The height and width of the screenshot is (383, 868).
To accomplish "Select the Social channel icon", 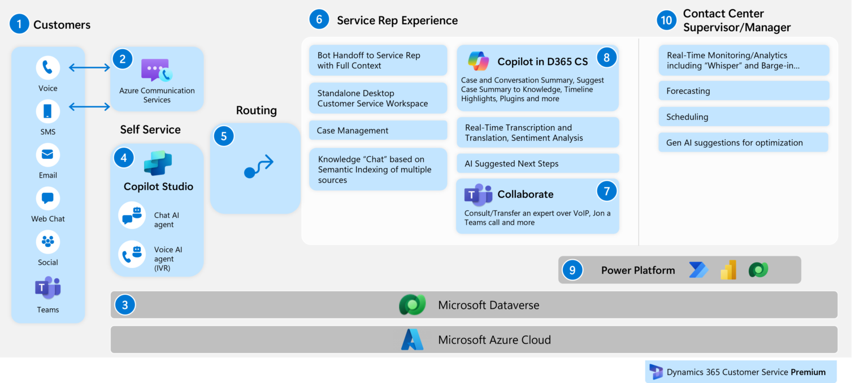I will point(47,242).
